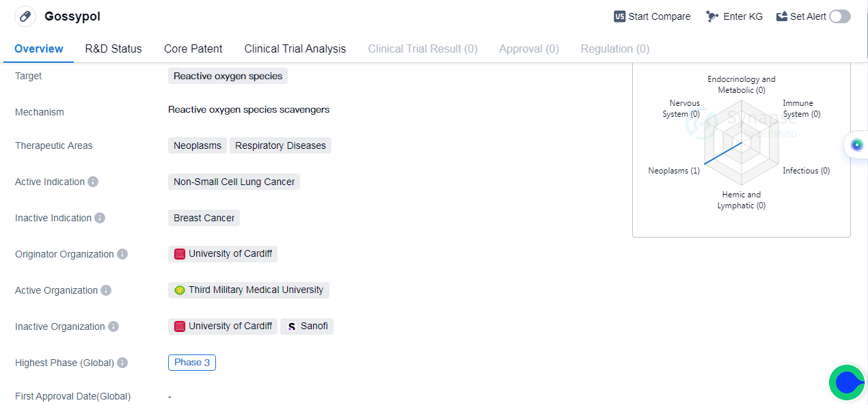Viewport: 868px width, 405px height.
Task: Click the Gossypol drug pill icon
Action: coord(25,16)
